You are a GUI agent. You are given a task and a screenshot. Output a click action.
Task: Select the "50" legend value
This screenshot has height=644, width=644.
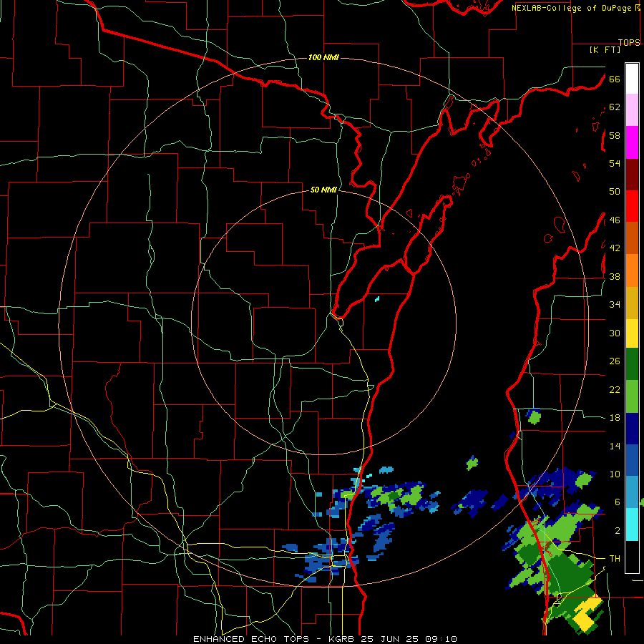coord(615,192)
